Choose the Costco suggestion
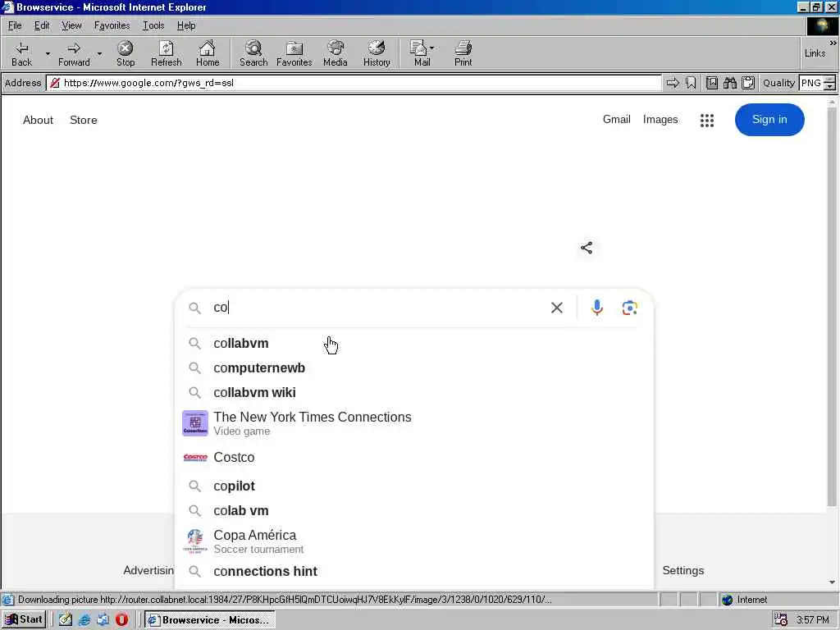840x630 pixels. (x=413, y=458)
